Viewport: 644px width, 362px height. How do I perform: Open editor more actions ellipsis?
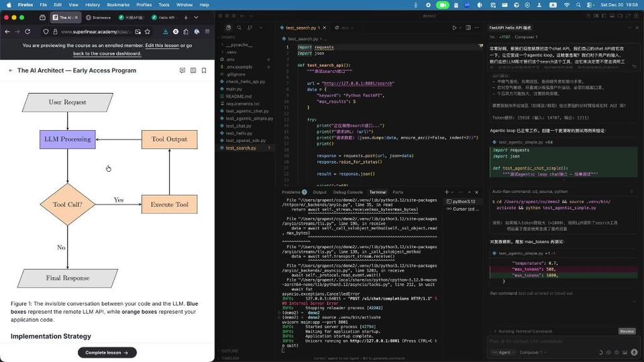pos(477,27)
